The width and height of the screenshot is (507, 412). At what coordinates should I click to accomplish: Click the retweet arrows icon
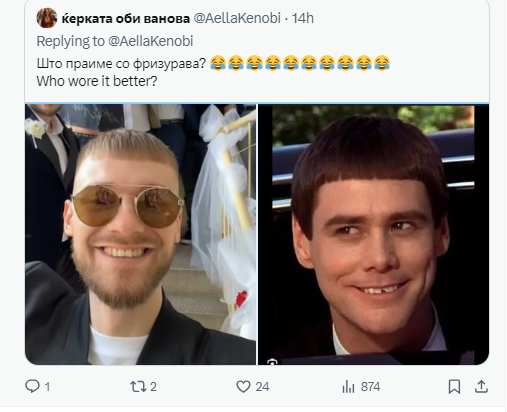[138, 387]
